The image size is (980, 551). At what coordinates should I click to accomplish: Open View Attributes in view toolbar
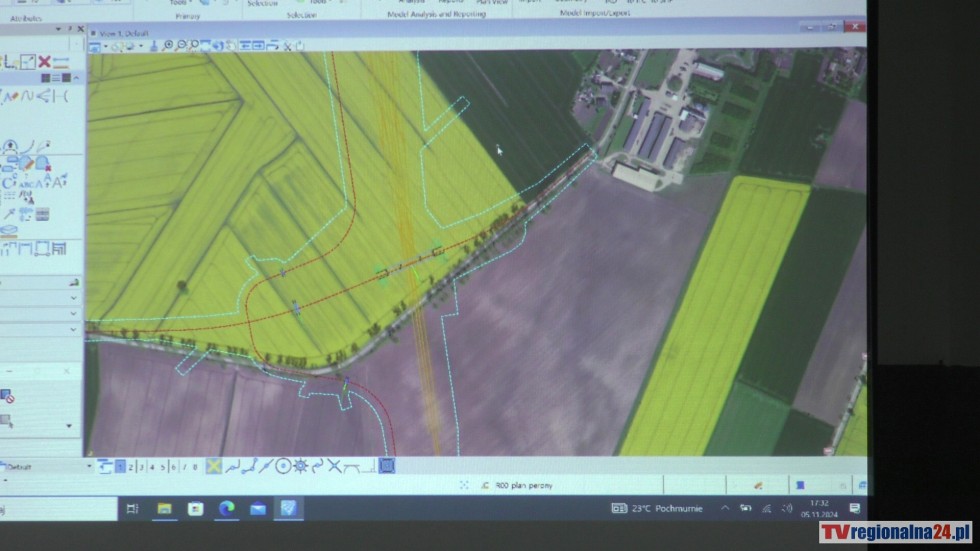coord(94,47)
